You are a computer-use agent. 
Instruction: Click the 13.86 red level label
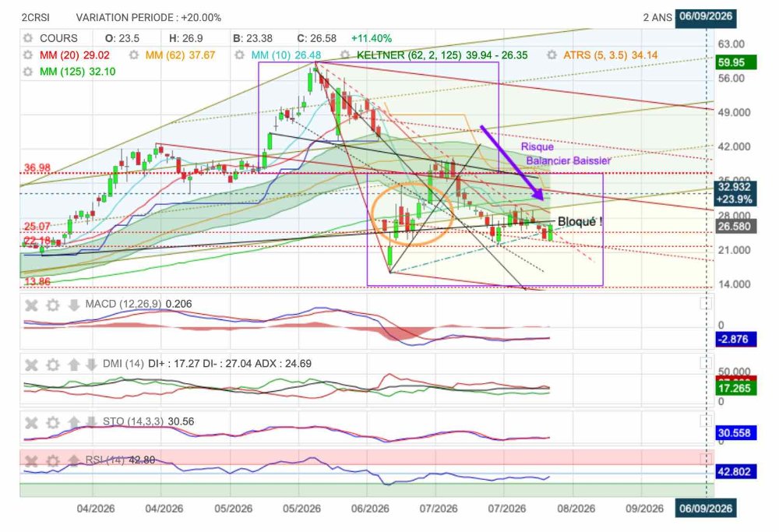[x=37, y=282]
